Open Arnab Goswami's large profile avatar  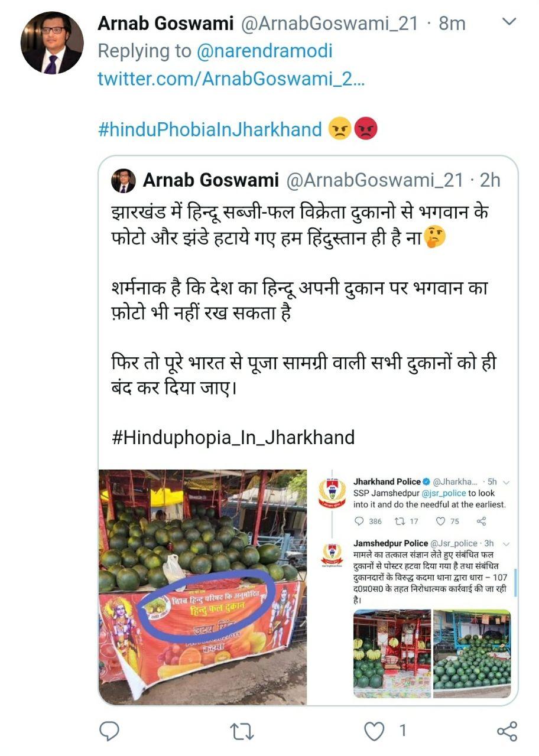point(52,43)
